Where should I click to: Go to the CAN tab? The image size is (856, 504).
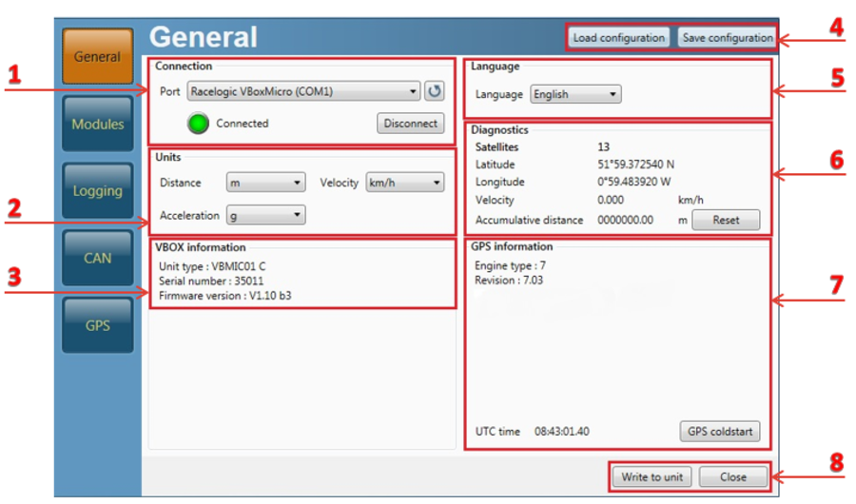point(98,259)
